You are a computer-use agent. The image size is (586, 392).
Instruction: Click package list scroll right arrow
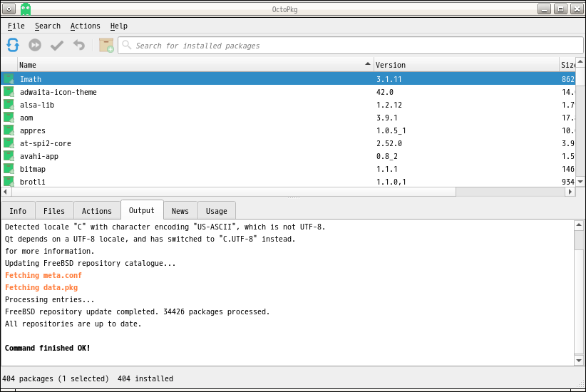tap(570, 191)
